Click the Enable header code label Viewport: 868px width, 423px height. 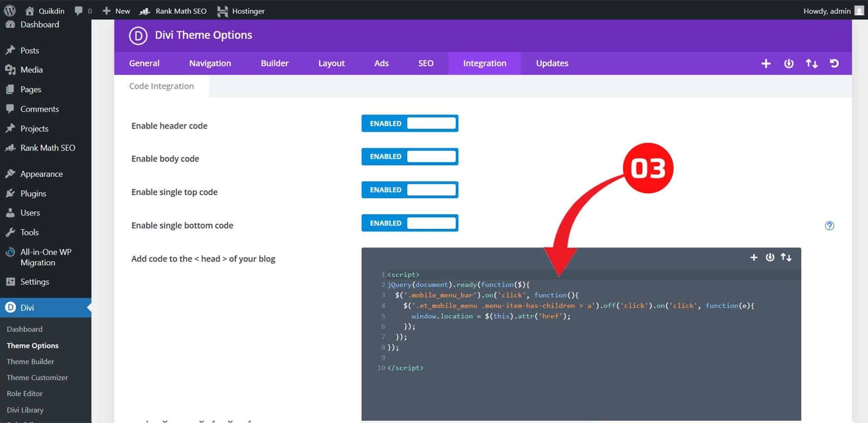pos(169,126)
